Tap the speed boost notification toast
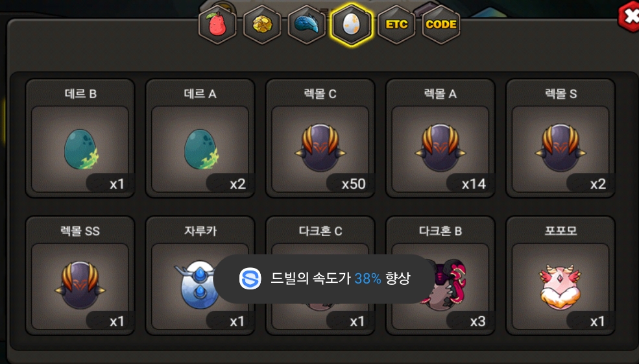The height and width of the screenshot is (364, 639). (x=324, y=279)
